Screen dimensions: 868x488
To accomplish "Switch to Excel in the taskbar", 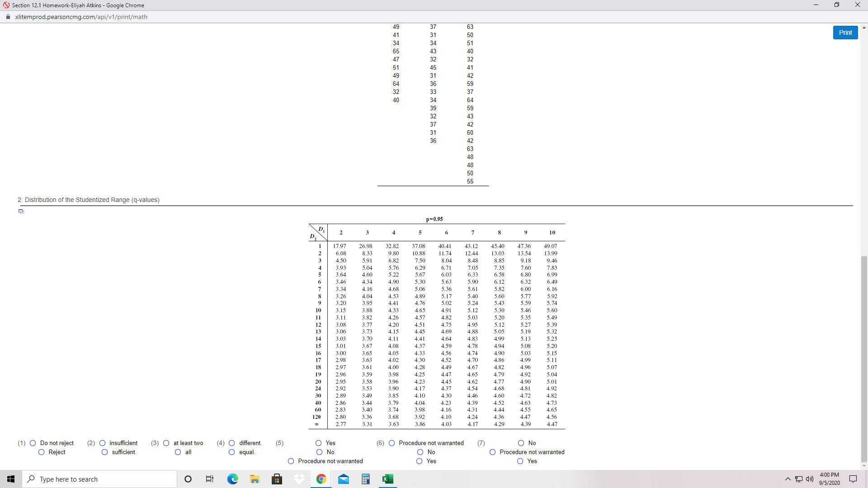I will pos(387,479).
